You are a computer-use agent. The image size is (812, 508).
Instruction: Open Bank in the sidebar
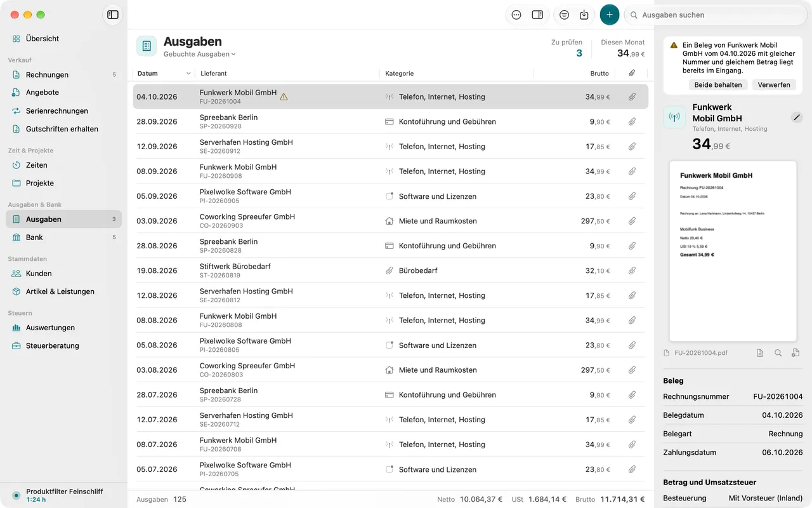click(x=63, y=237)
